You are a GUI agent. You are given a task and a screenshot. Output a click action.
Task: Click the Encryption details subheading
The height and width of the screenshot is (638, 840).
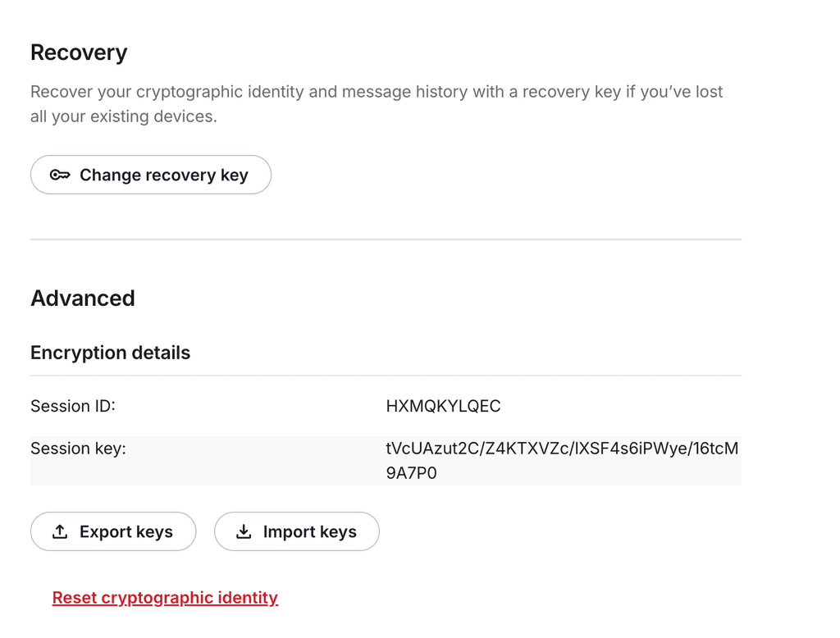pos(110,353)
